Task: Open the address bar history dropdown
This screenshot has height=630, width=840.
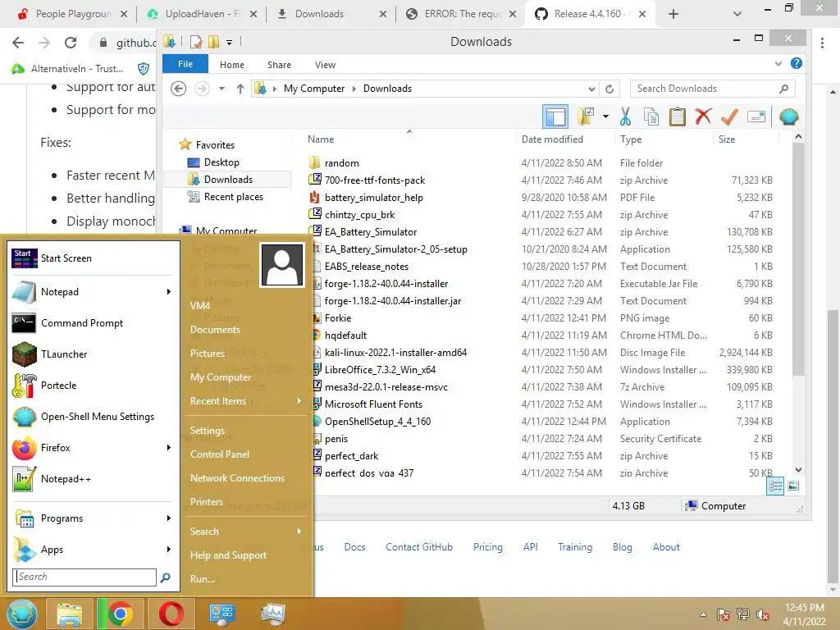Action: [591, 89]
